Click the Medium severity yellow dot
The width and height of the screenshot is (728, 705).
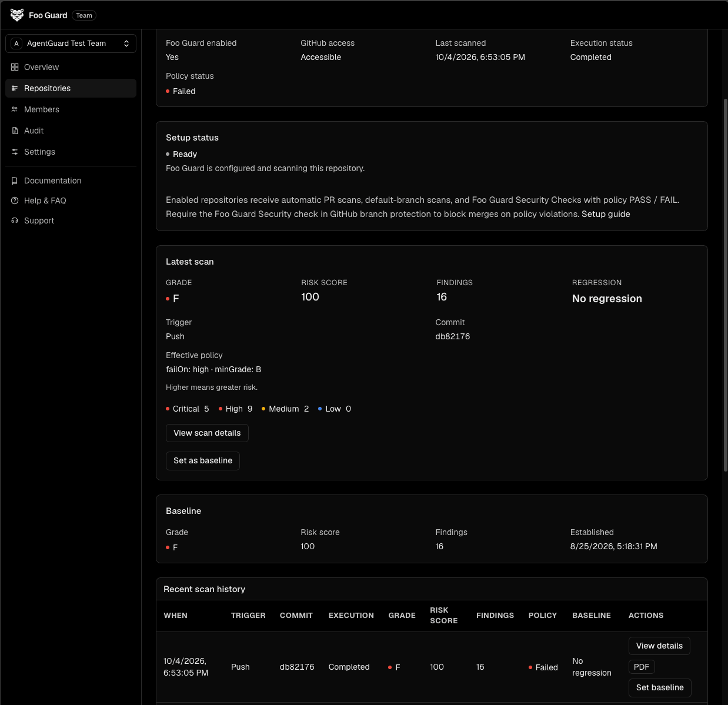click(x=263, y=409)
